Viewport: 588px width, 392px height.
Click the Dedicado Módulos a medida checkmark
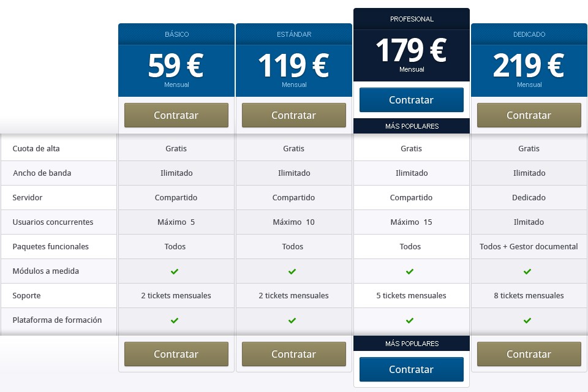tap(527, 271)
